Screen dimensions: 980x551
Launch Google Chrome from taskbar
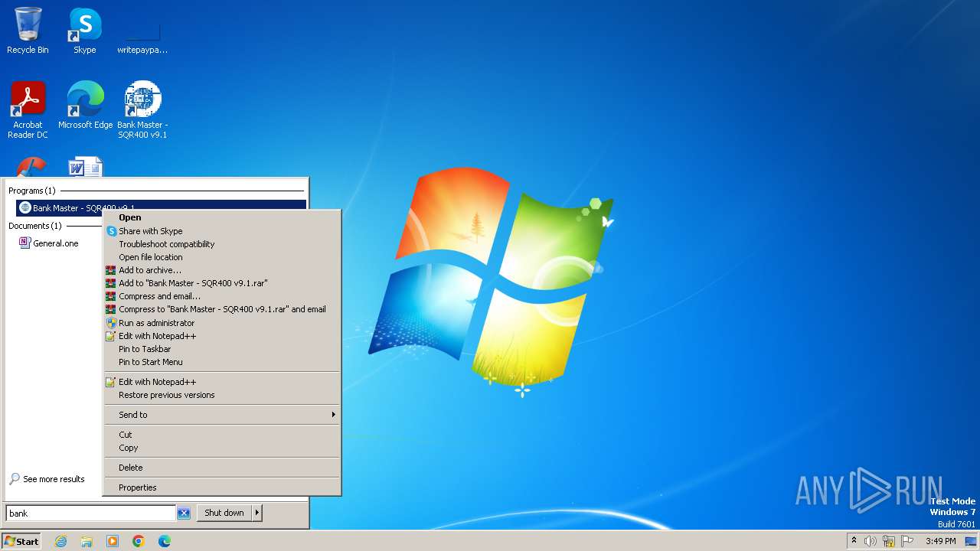point(139,541)
